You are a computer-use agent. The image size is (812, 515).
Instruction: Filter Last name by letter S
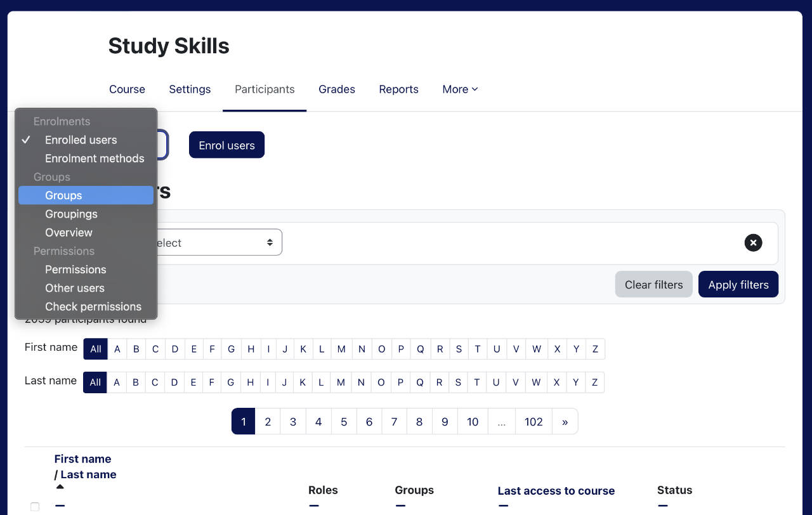click(x=458, y=382)
